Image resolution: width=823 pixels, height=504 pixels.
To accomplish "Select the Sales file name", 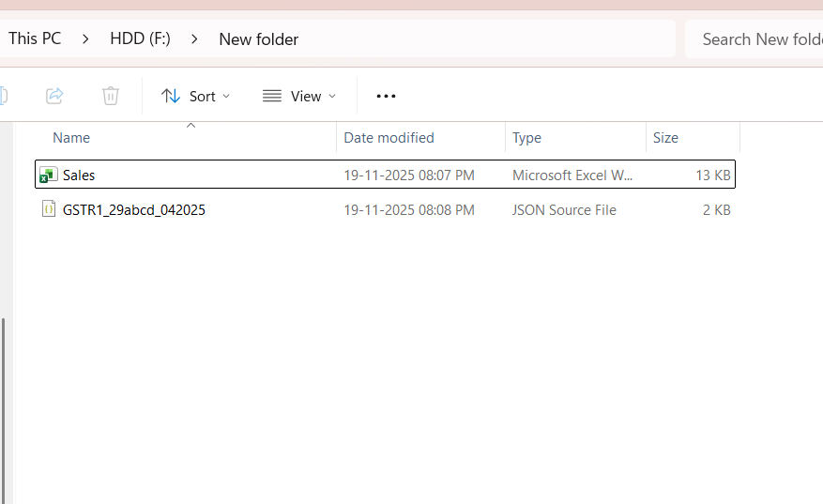I will pyautogui.click(x=79, y=175).
